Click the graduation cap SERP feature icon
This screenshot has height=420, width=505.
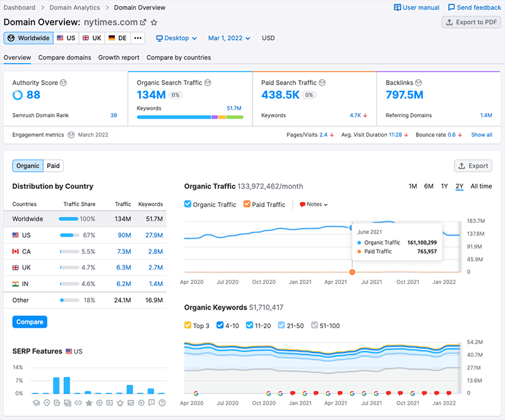[37, 402]
